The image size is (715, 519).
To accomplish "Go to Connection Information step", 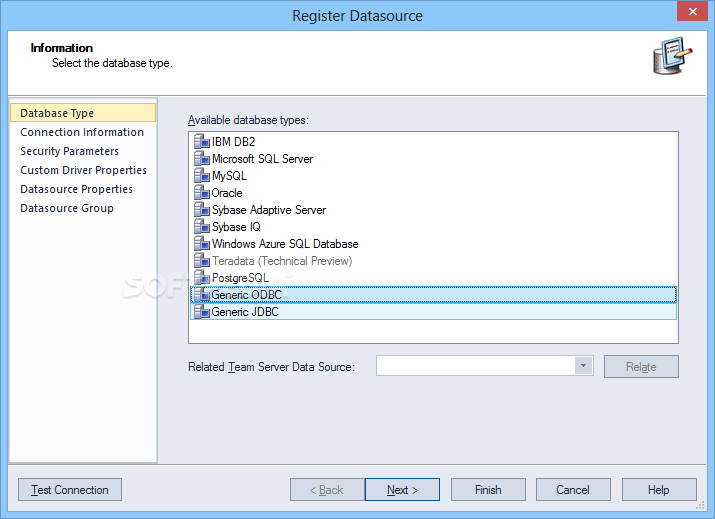I will 82,132.
